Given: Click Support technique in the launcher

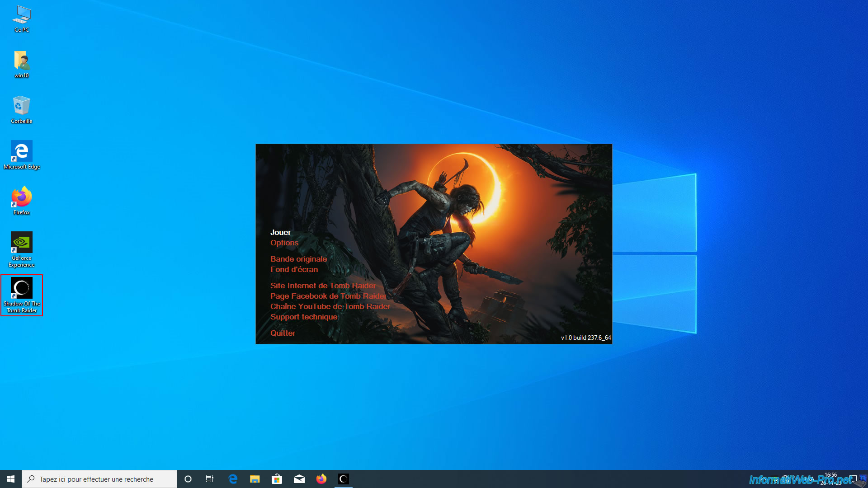Looking at the screenshot, I should (x=304, y=317).
